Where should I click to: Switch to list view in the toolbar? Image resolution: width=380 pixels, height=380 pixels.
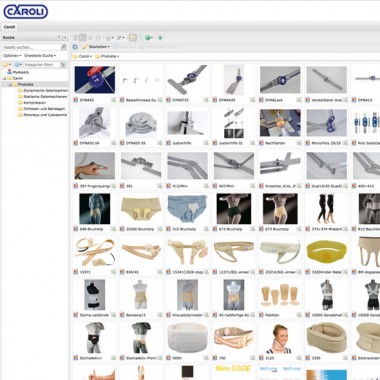point(75,38)
